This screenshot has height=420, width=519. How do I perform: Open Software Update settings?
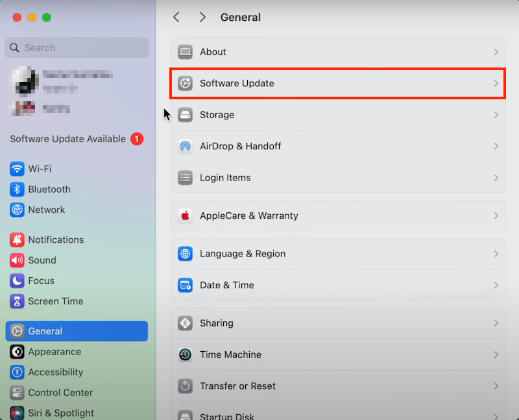click(337, 83)
